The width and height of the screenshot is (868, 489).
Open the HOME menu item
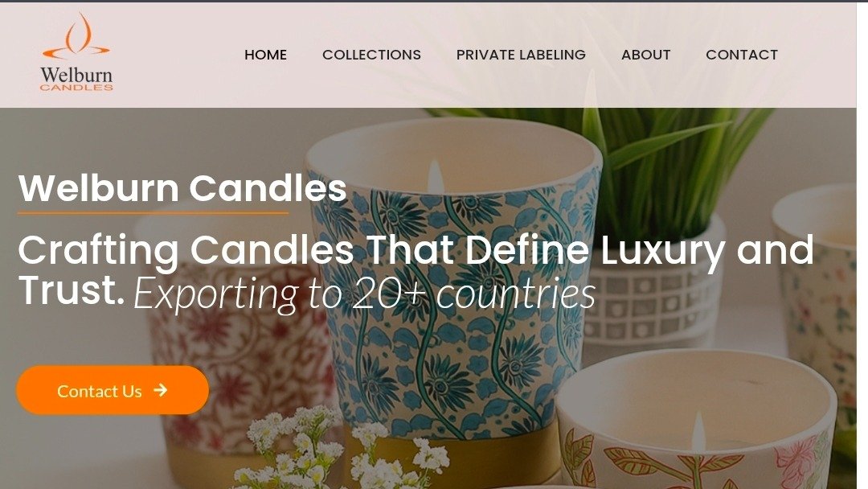[266, 55]
